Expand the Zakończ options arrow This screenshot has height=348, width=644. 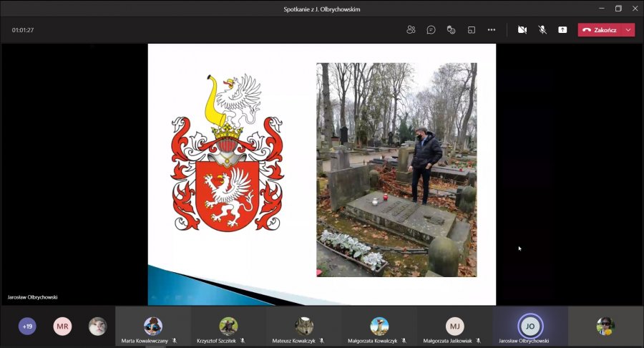pos(628,30)
